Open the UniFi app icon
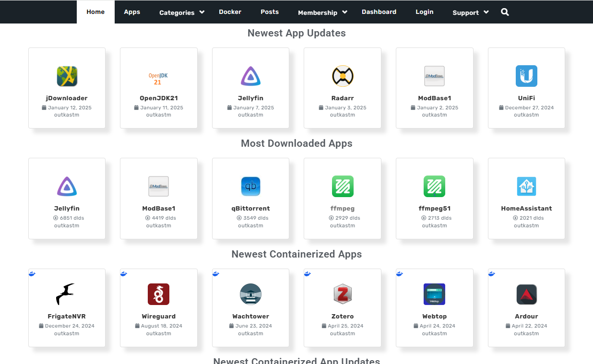This screenshot has height=364, width=593. pos(526,76)
